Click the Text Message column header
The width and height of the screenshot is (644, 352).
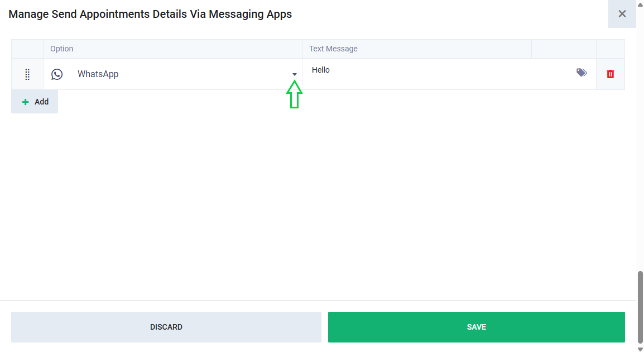point(333,49)
